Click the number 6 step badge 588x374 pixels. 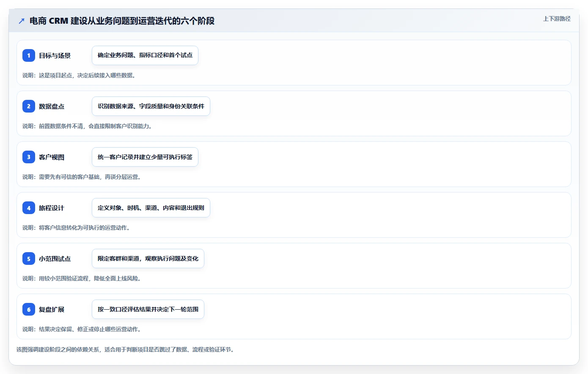[x=29, y=309]
